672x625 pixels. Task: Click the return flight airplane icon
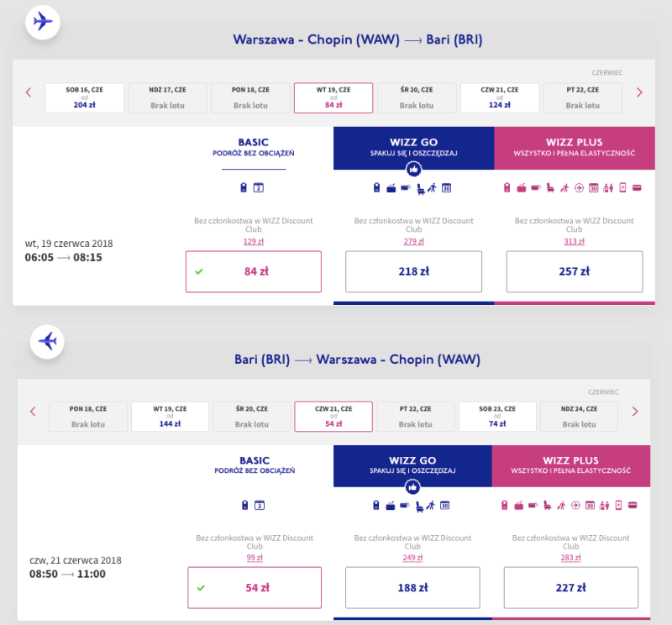pos(47,342)
